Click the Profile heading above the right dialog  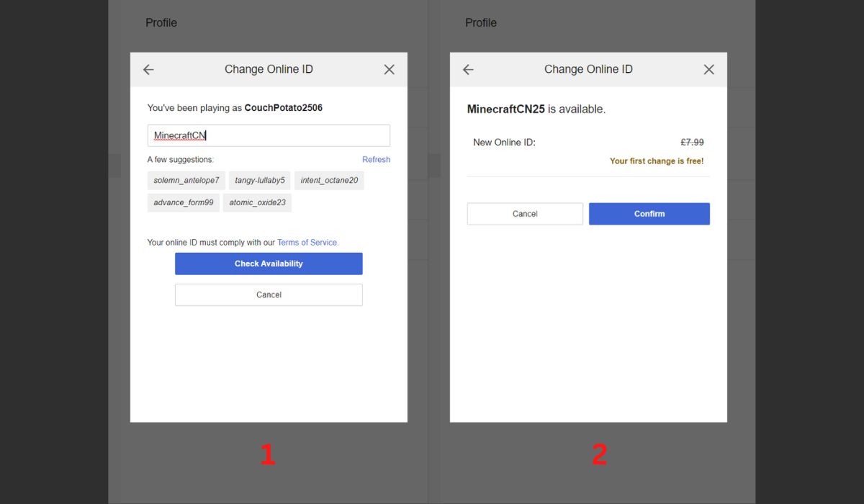tap(481, 23)
